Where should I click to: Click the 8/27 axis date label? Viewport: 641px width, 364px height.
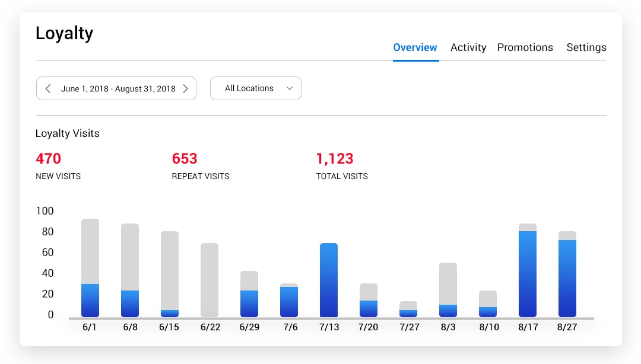point(567,327)
